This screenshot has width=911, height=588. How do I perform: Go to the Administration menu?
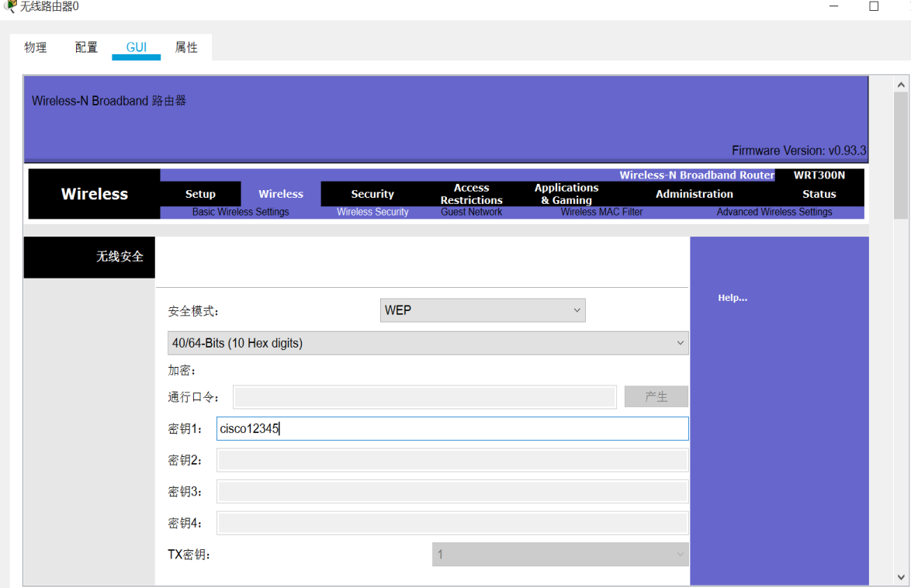[695, 194]
